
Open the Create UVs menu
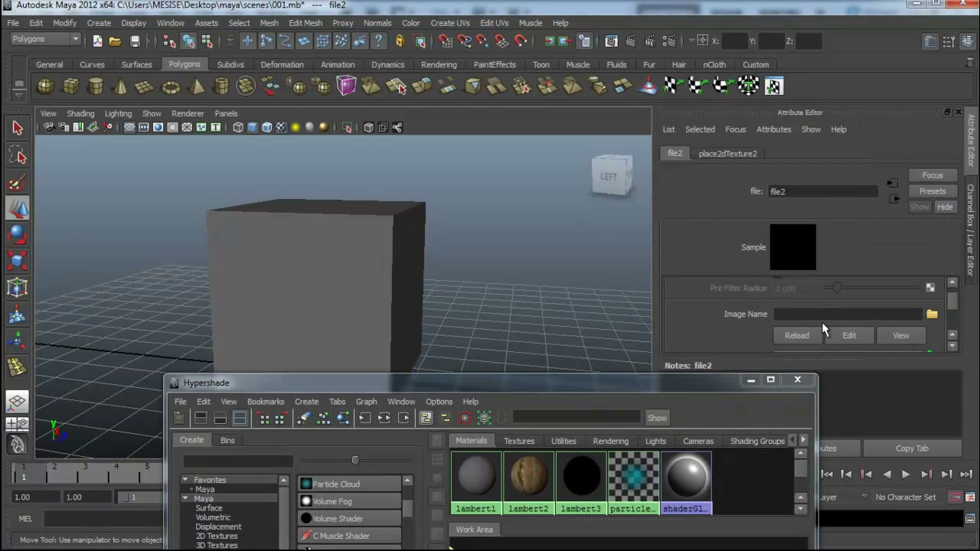pyautogui.click(x=450, y=23)
